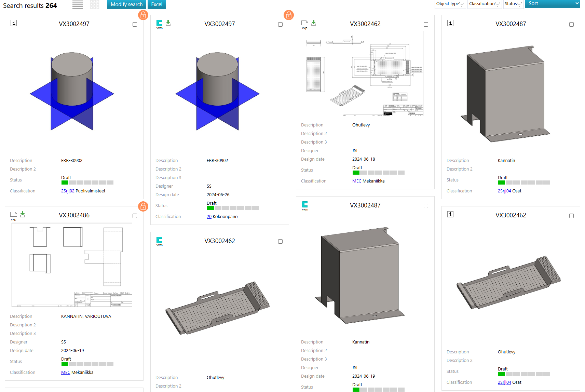
Task: Follow the 20 Kokoonpano classification link
Action: [x=209, y=217]
